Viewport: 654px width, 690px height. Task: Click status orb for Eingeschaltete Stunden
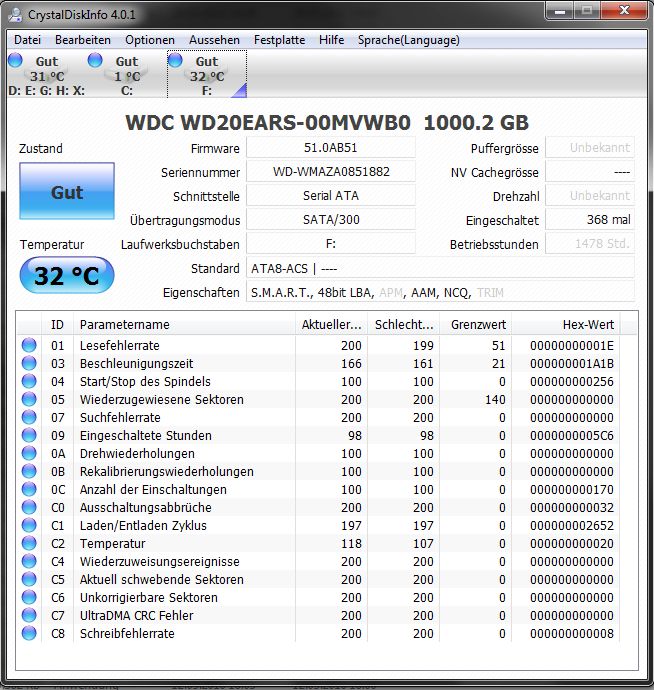coord(29,435)
